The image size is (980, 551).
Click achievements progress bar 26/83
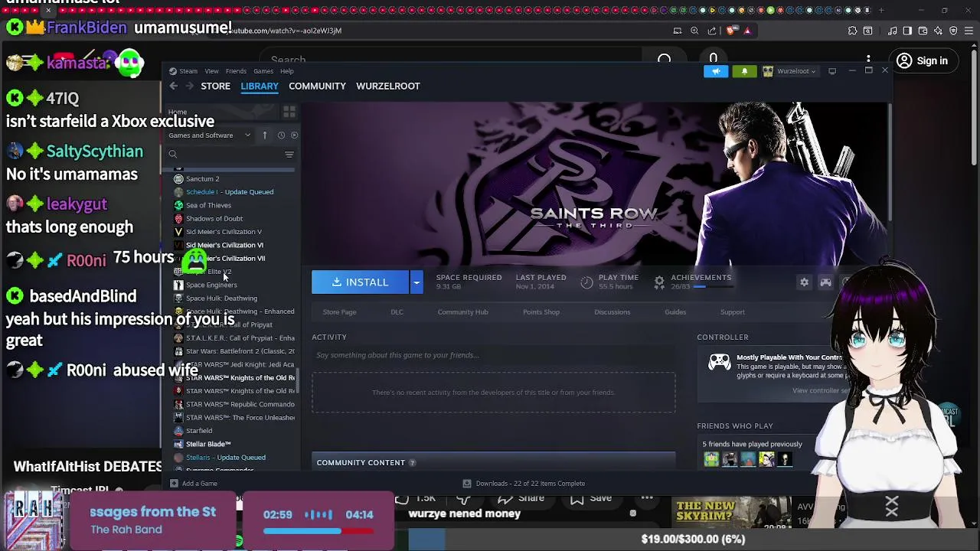(712, 287)
